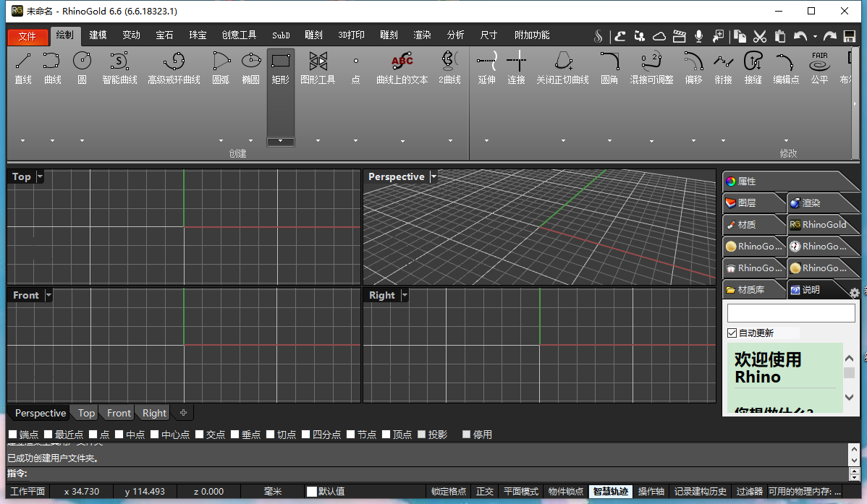Click the undo arrow icon
Image resolution: width=867 pixels, height=504 pixels.
[800, 36]
